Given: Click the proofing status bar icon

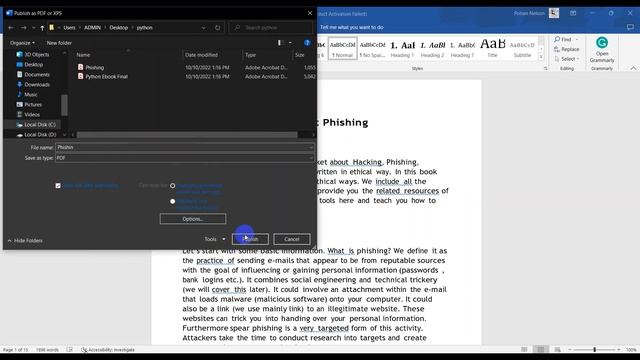Looking at the screenshot, I should point(70,350).
